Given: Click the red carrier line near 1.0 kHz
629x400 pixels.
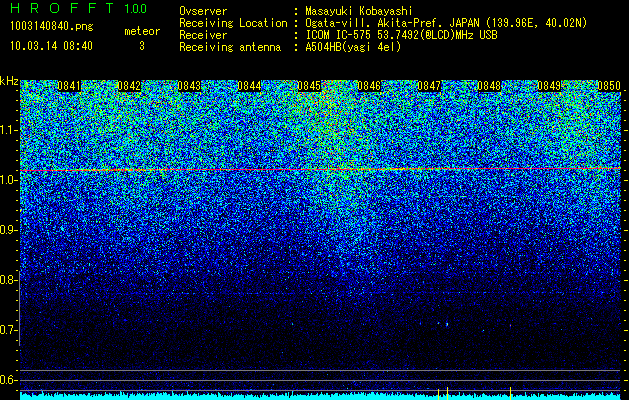Looking at the screenshot, I should [320, 169].
